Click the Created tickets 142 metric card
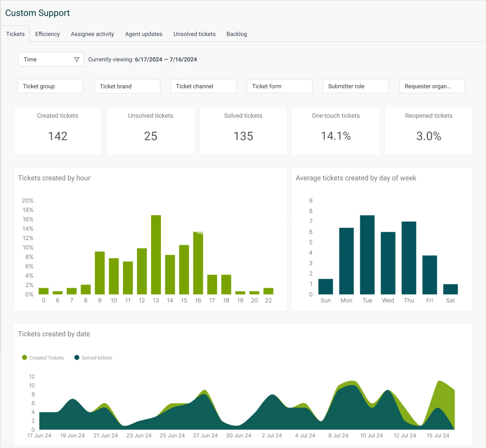The image size is (486, 448). (58, 131)
